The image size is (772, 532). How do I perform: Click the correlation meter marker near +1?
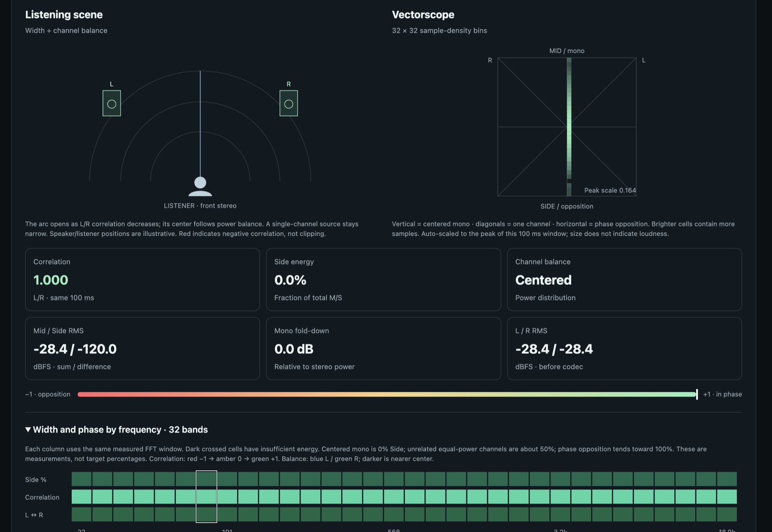(x=697, y=394)
